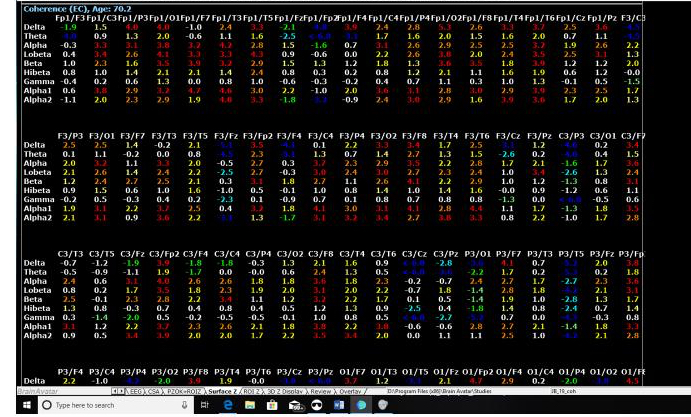Click the active Surface Z tab
The width and height of the screenshot is (691, 417).
(x=222, y=392)
